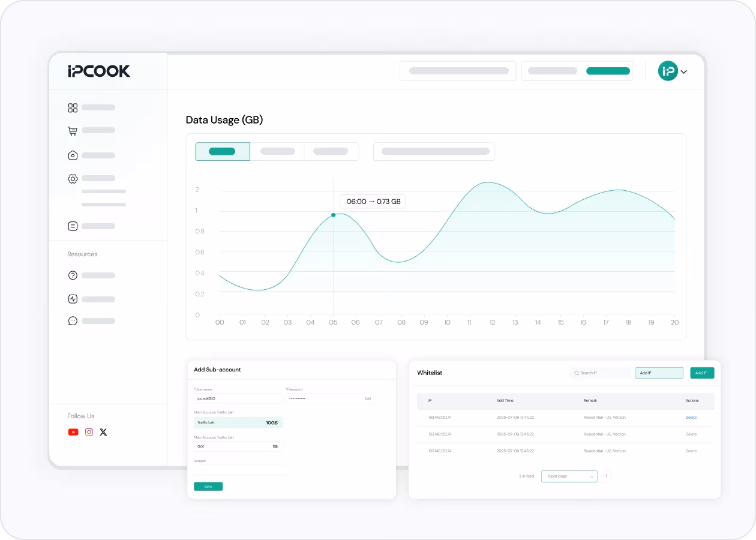Open the settings gear icon in sidebar

(73, 178)
